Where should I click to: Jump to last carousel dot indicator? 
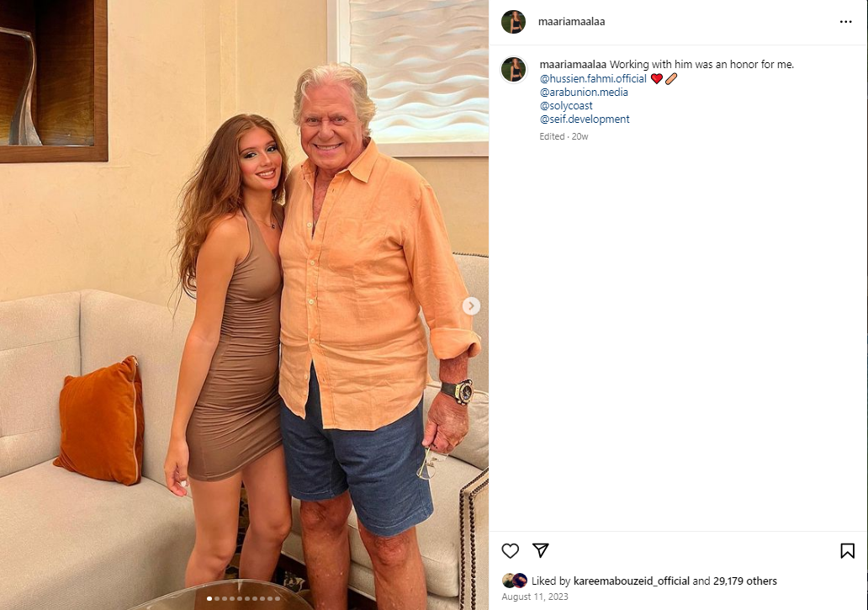278,598
